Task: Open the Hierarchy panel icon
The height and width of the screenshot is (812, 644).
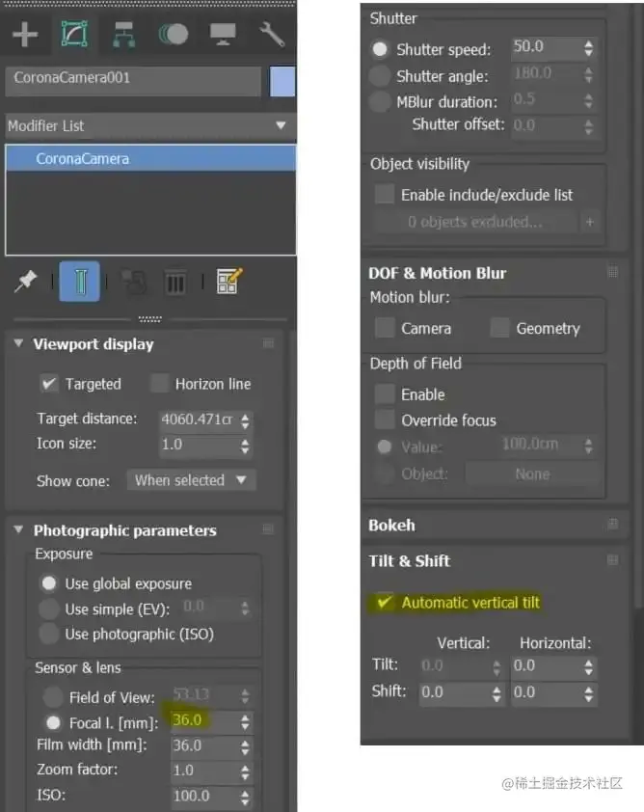Action: click(123, 35)
